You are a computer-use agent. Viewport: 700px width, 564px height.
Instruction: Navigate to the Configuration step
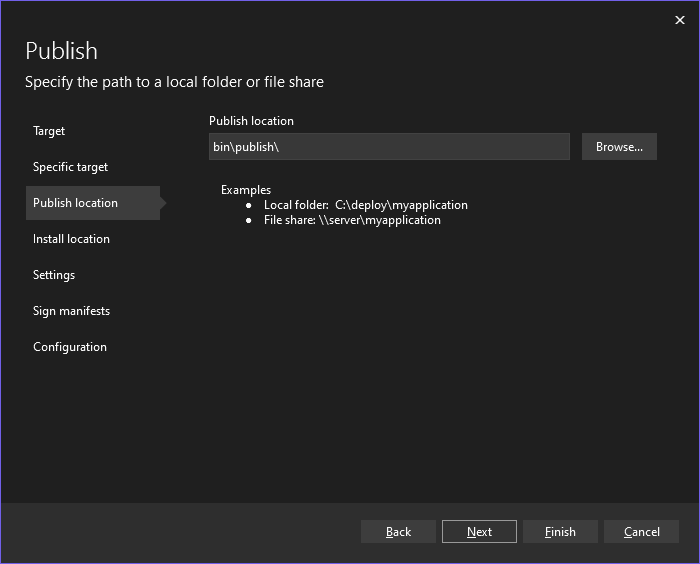[70, 347]
